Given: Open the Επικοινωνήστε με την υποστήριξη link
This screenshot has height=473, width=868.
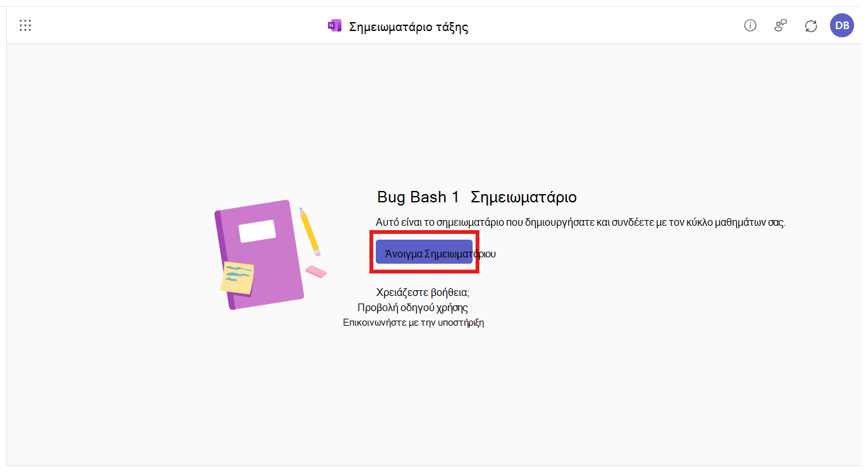Looking at the screenshot, I should [x=414, y=322].
